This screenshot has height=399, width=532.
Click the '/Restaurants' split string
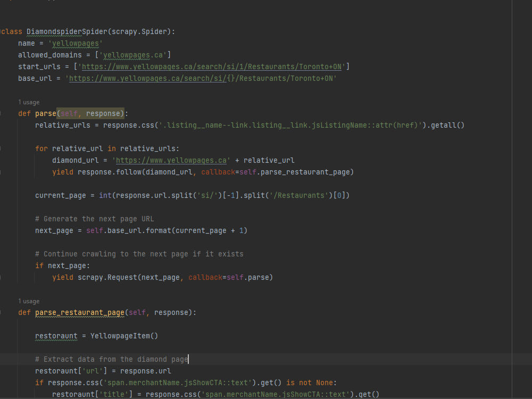[299, 195]
